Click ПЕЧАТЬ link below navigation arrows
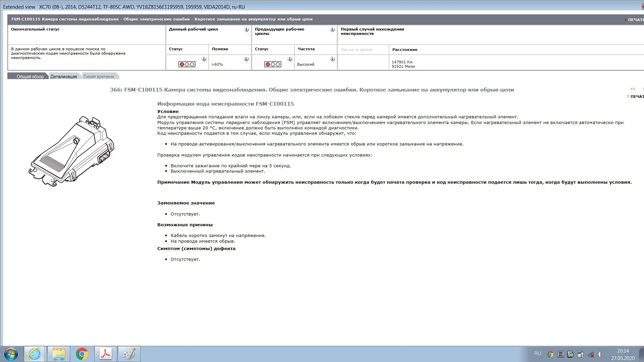Image resolution: width=644 pixels, height=362 pixels. click(637, 97)
